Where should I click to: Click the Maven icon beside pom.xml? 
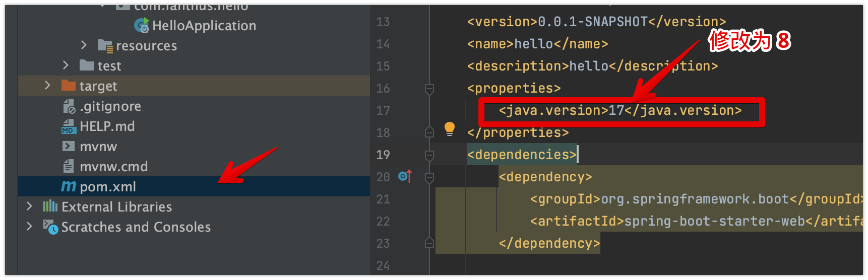[69, 187]
